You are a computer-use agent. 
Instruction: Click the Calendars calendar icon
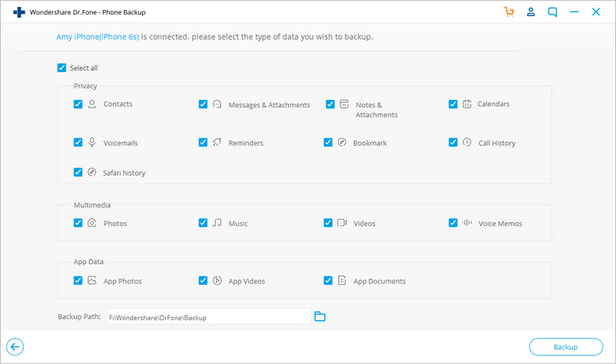click(x=467, y=104)
